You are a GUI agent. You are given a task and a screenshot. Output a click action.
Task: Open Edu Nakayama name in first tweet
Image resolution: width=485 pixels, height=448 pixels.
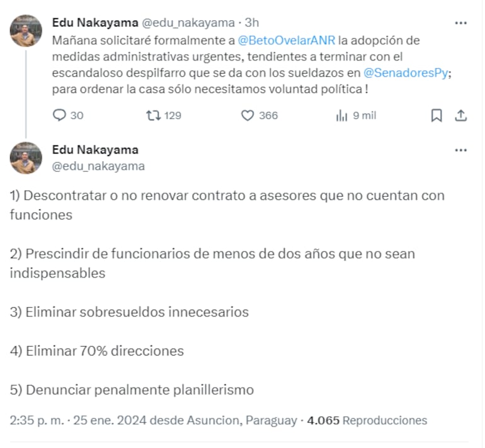pos(94,23)
